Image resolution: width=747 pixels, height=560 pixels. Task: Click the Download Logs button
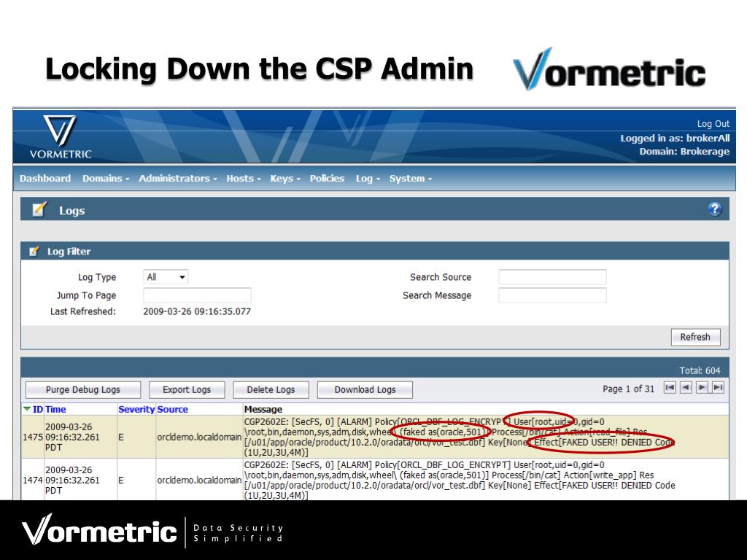[365, 389]
